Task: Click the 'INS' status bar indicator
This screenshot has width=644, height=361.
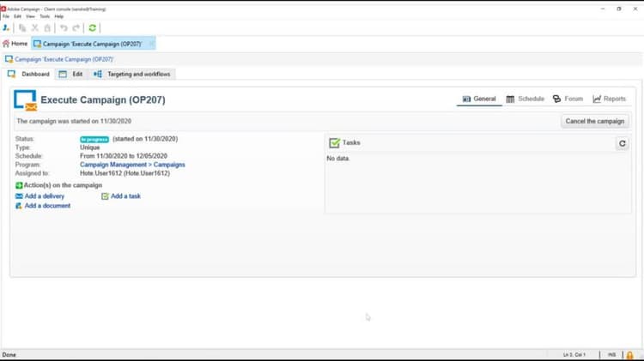Action: 611,355
